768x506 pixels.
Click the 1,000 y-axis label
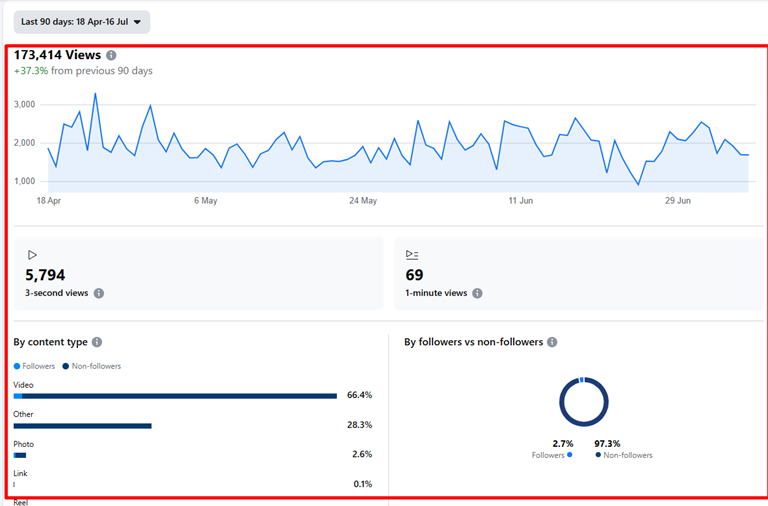click(x=24, y=181)
